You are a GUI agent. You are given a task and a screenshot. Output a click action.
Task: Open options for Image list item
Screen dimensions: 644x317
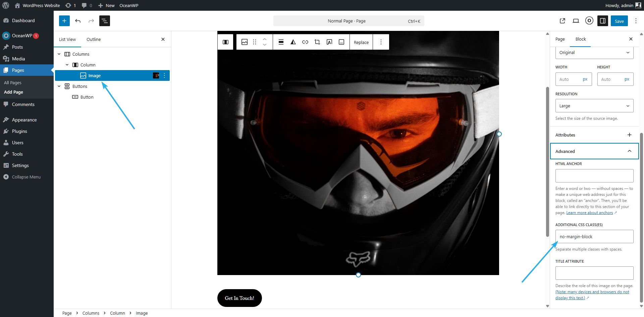tap(164, 75)
